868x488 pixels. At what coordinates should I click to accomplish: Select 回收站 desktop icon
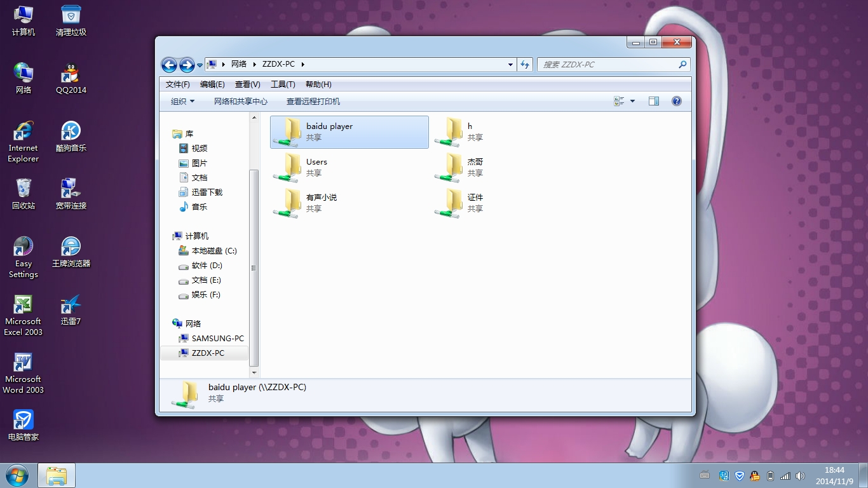point(24,194)
